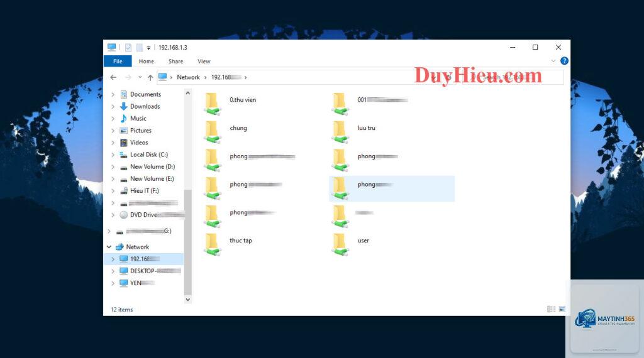Switch to large icons view in status bar
Screen dimensions: 644x358
(562, 309)
